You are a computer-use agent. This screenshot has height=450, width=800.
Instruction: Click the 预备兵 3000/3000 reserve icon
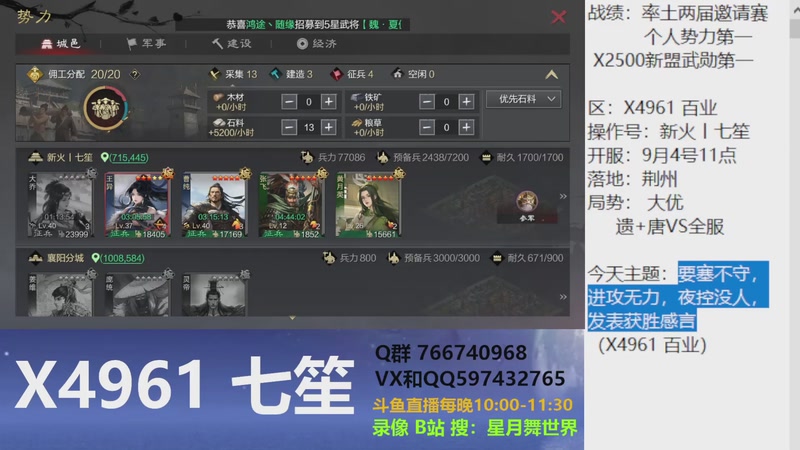[x=393, y=258]
